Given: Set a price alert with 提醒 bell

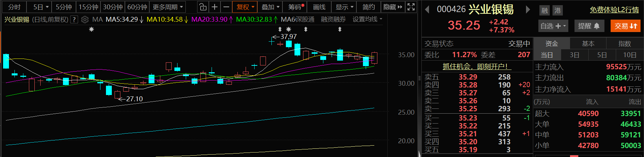Looking at the screenshot, I should pos(589,26).
